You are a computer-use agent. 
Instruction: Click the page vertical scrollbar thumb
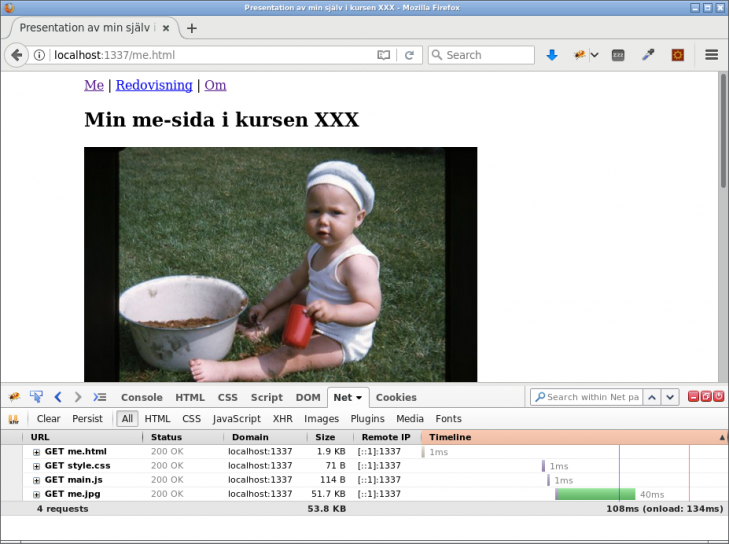point(723,131)
